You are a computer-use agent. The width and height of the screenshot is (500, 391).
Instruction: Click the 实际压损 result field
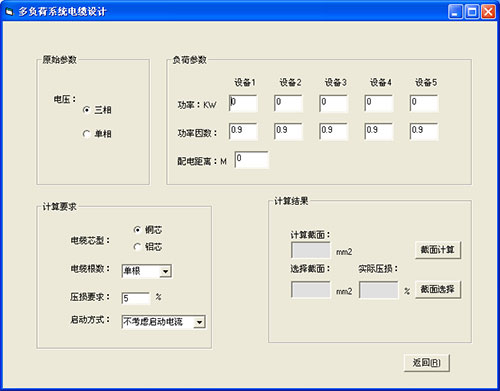(379, 290)
